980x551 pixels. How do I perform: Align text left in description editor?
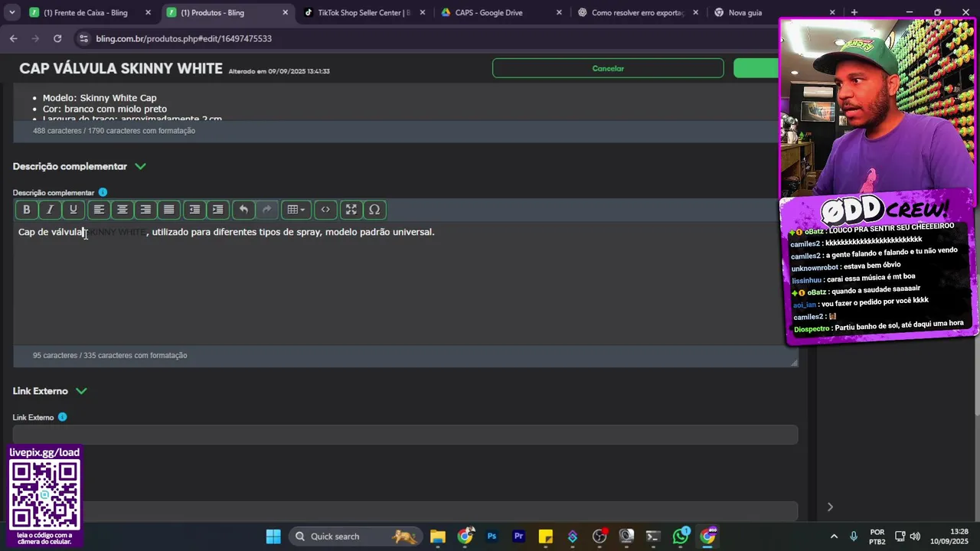[99, 210]
